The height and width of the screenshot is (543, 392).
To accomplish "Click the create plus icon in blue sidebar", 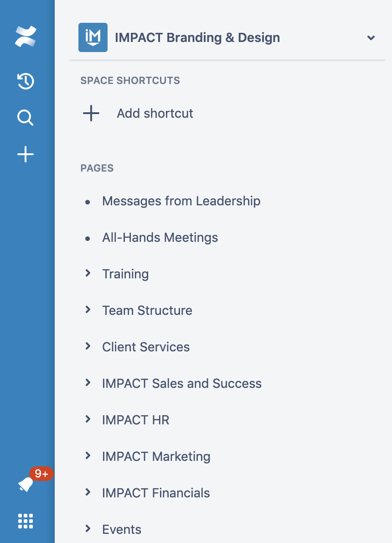I will pyautogui.click(x=26, y=155).
